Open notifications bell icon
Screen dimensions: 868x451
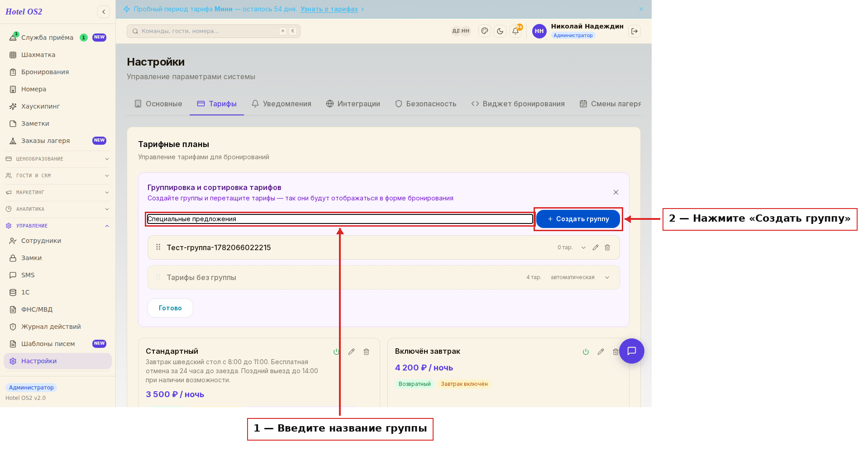(515, 31)
